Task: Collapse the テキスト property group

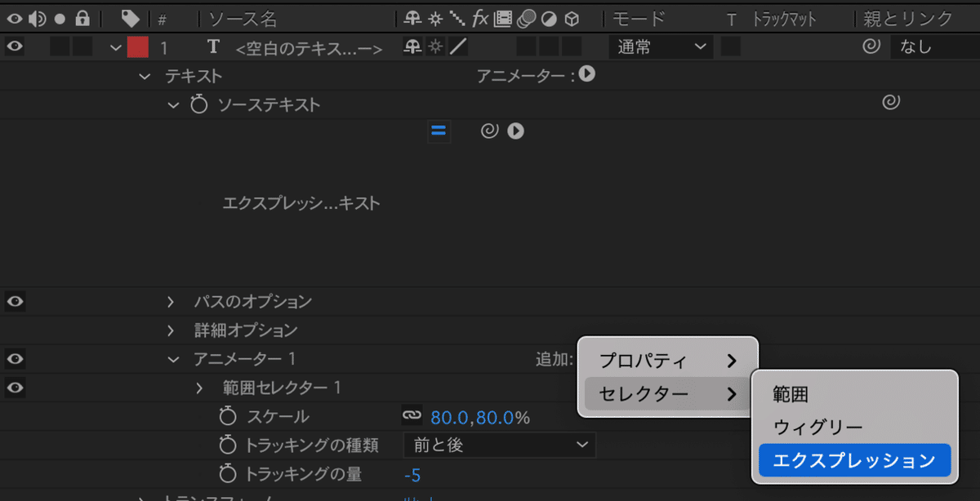Action: [x=145, y=76]
